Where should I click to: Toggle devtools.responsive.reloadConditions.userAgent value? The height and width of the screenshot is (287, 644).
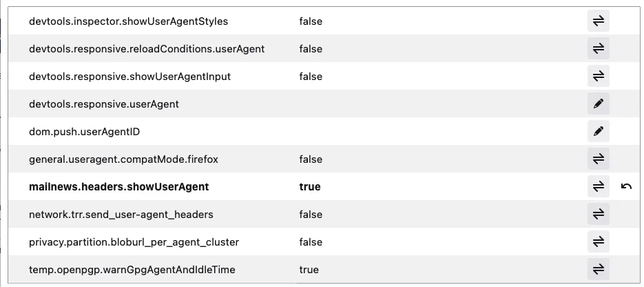coord(599,48)
